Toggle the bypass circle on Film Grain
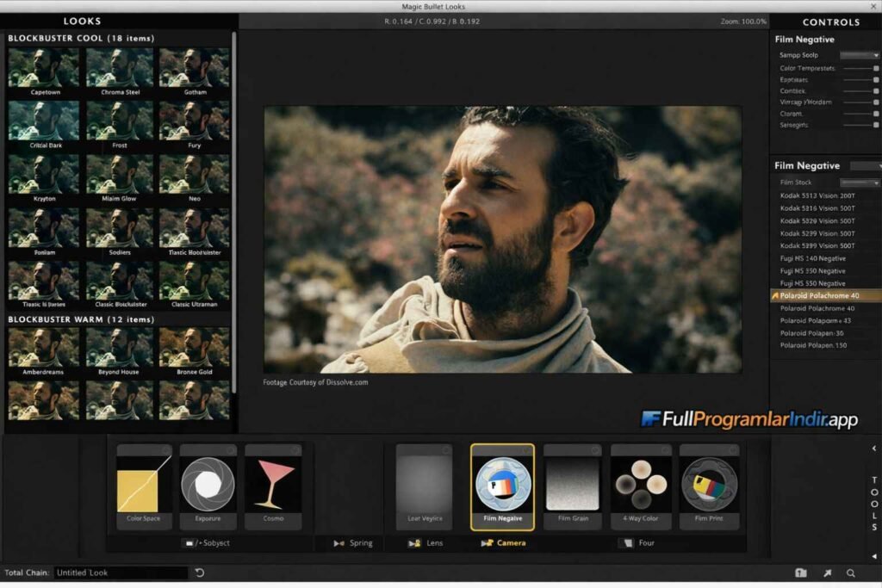 pos(596,449)
